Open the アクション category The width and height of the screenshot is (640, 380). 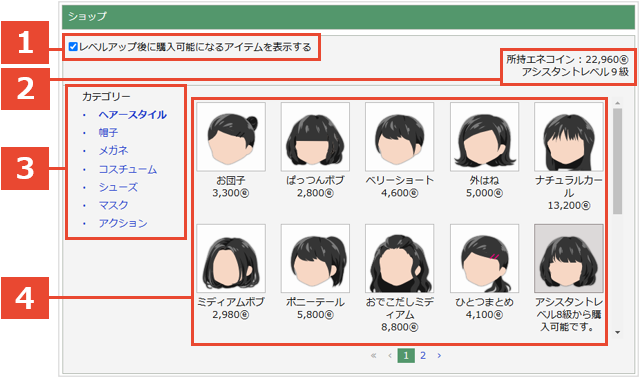point(123,223)
